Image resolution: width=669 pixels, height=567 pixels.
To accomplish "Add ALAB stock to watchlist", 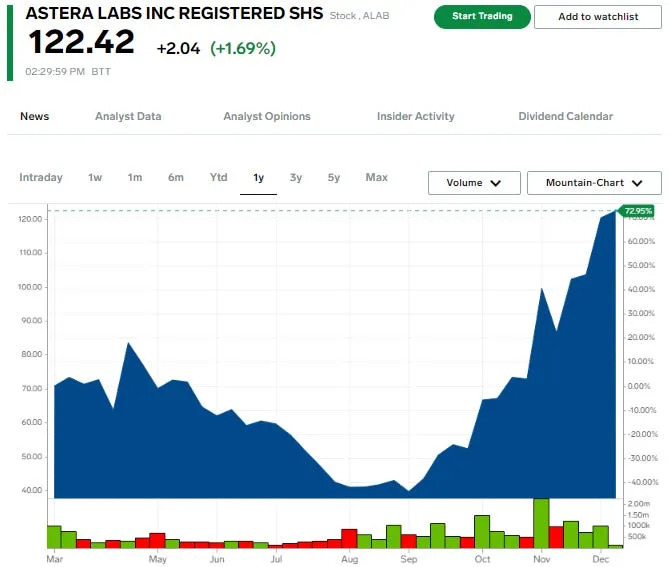I will [x=598, y=17].
